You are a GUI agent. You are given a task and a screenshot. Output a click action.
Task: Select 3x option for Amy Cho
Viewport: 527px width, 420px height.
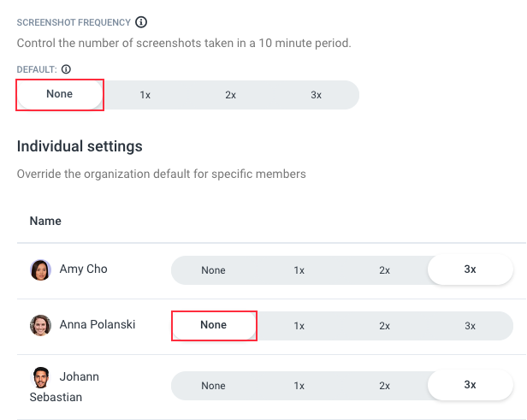(471, 269)
